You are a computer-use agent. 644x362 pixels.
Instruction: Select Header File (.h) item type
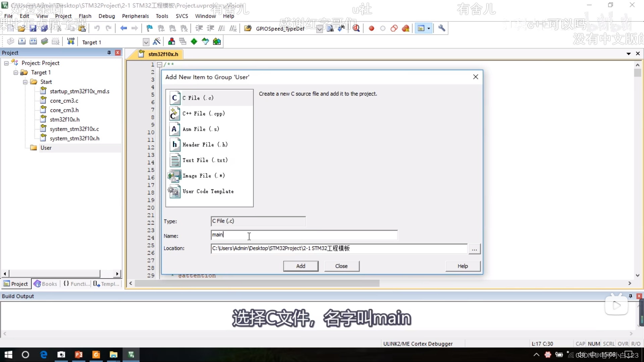tap(205, 144)
